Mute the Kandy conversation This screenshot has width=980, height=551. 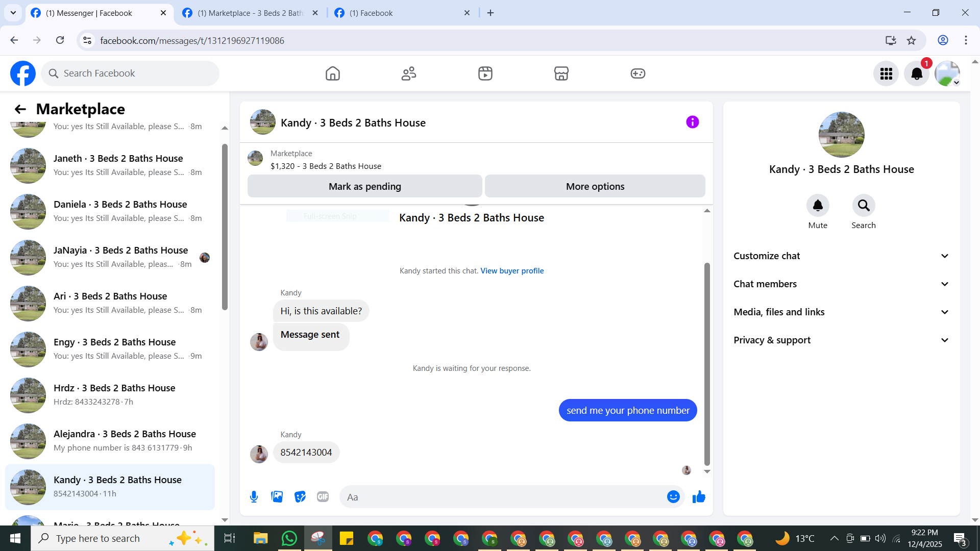pos(817,206)
